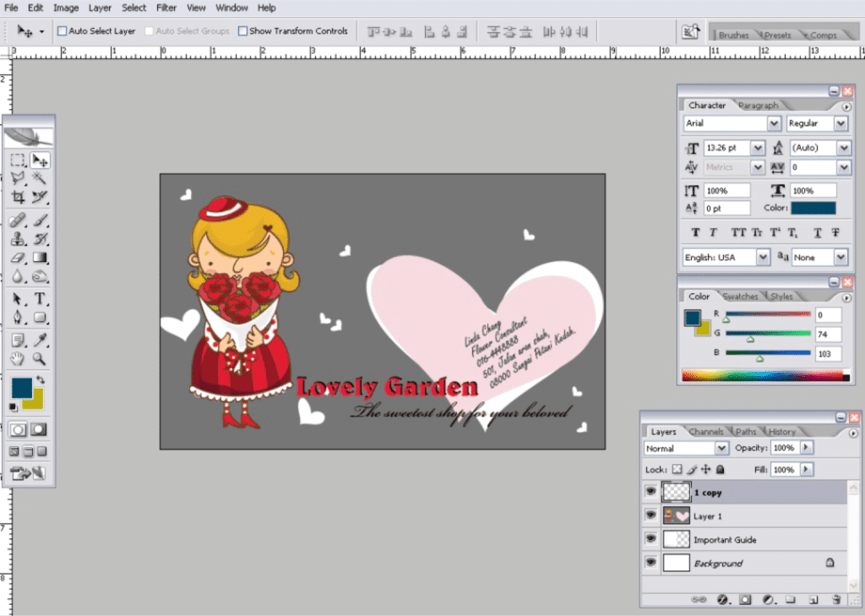This screenshot has width=865, height=616.
Task: Check Show Transform Controls option
Action: 243,31
